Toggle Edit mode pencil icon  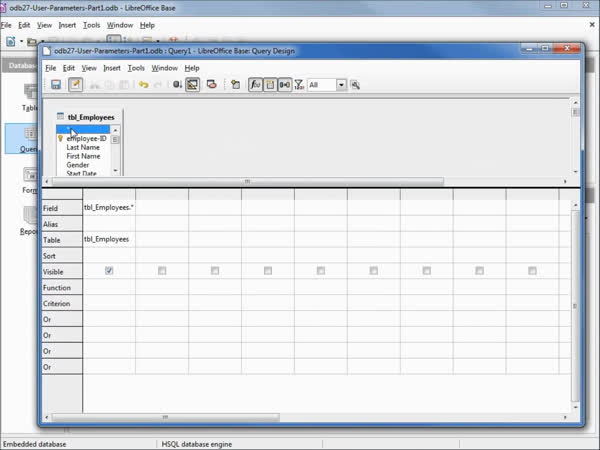pyautogui.click(x=75, y=85)
